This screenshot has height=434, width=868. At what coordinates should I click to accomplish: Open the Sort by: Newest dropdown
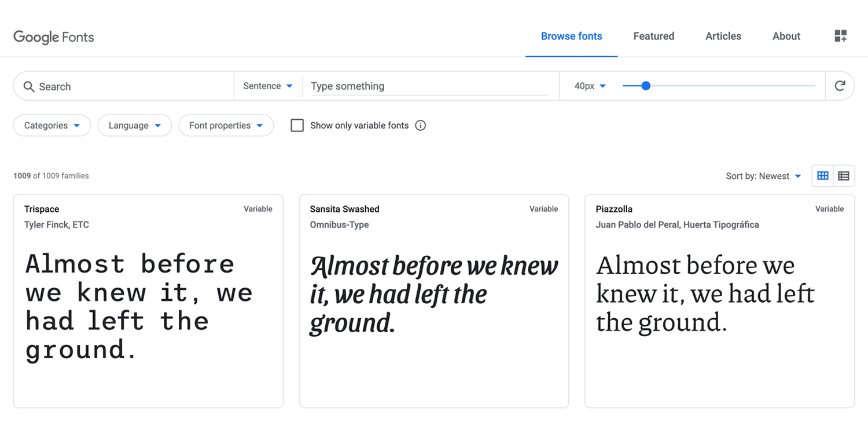[x=764, y=176]
